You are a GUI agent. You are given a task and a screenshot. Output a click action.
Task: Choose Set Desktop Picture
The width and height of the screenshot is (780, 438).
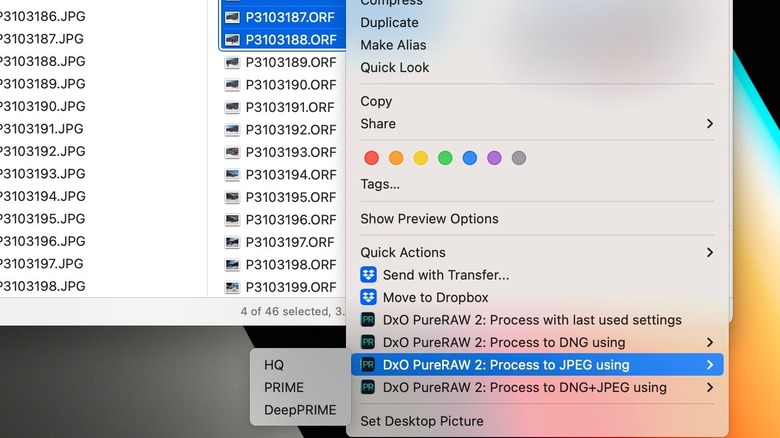422,421
